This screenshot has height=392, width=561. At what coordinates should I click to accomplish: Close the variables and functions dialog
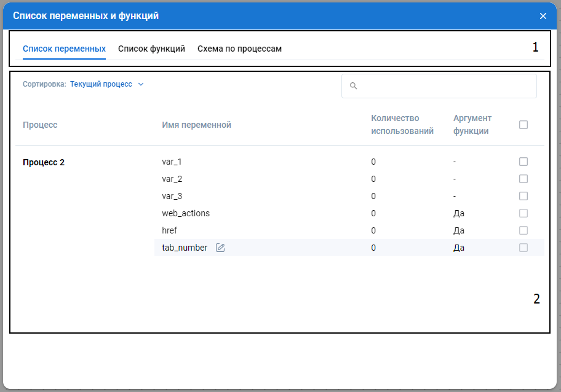click(543, 17)
